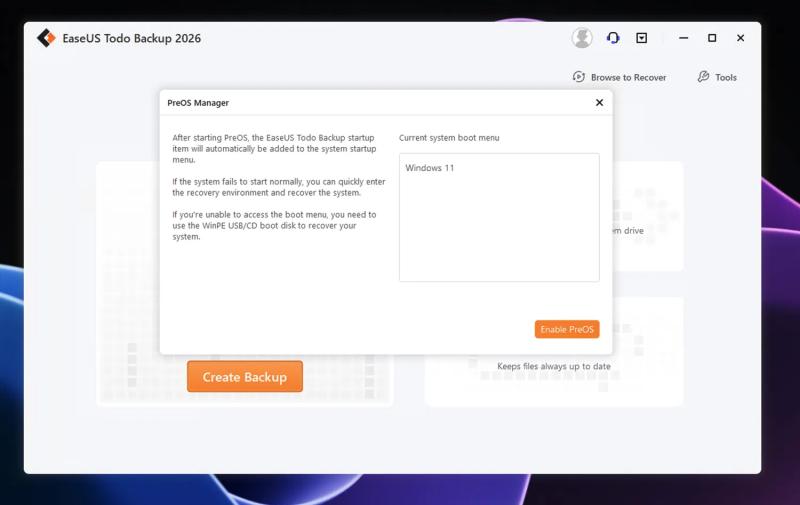This screenshot has width=800, height=505.
Task: Maximize the EaseUS Todo Backup window
Action: coord(712,38)
